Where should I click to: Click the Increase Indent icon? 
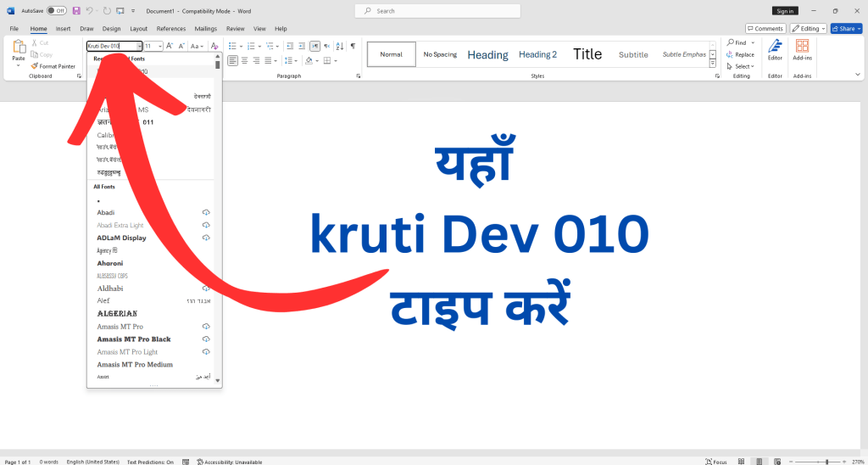(x=303, y=46)
